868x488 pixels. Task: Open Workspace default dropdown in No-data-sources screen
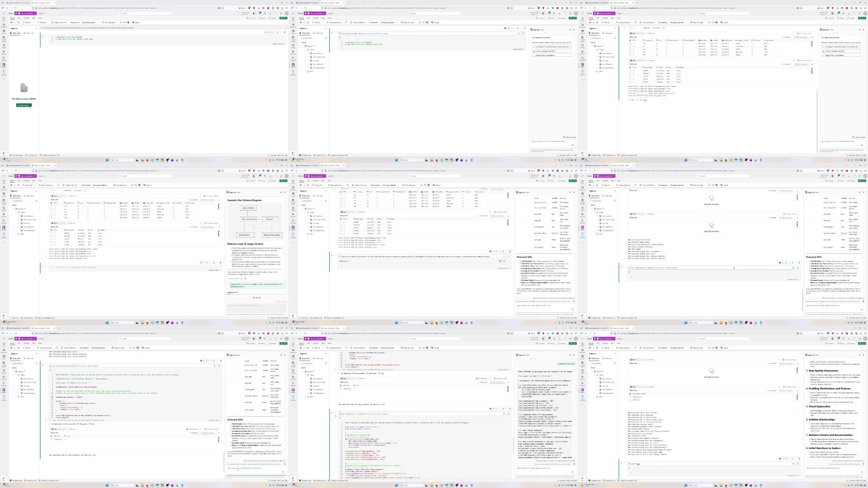(89, 22)
